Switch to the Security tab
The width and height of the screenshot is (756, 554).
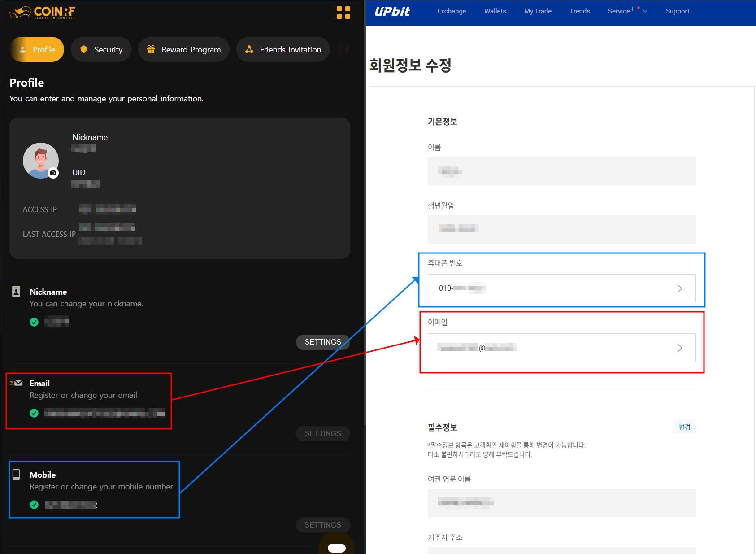101,49
